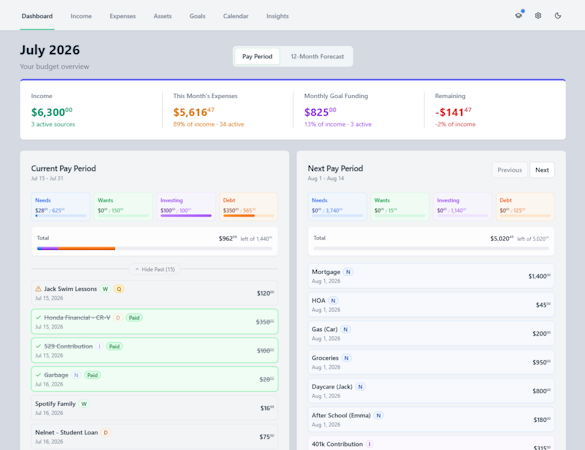The width and height of the screenshot is (585, 450).
Task: Expand the Daycare (Jack) expense row
Action: coord(431,391)
